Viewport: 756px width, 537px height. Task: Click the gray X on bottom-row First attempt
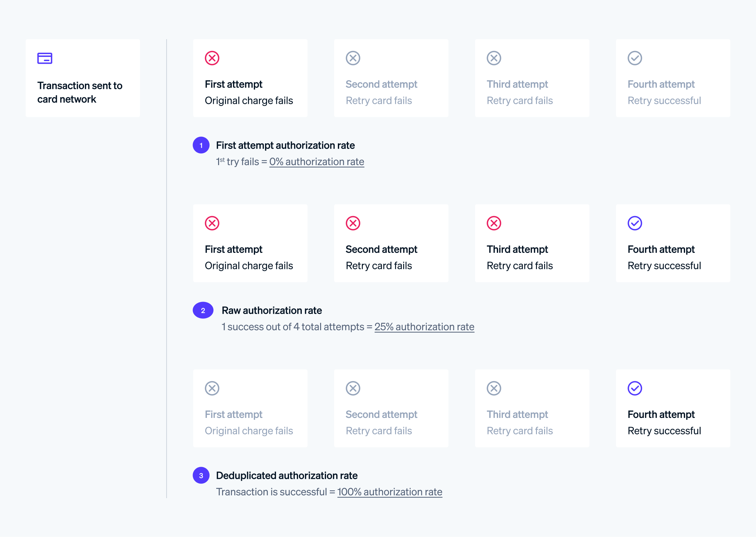pos(212,388)
